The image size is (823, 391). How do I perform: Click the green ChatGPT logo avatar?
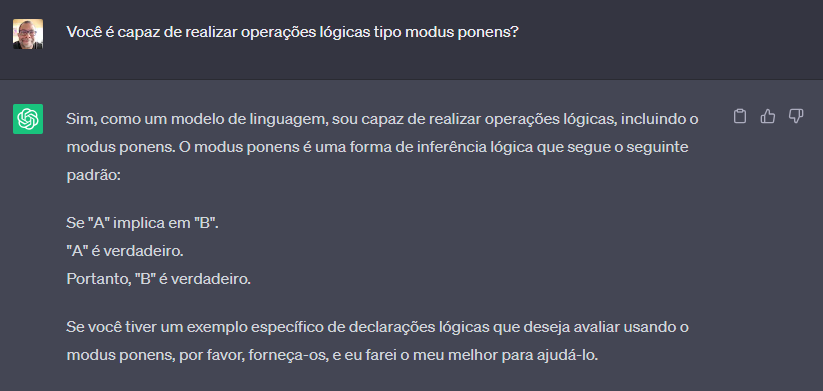coord(28,119)
